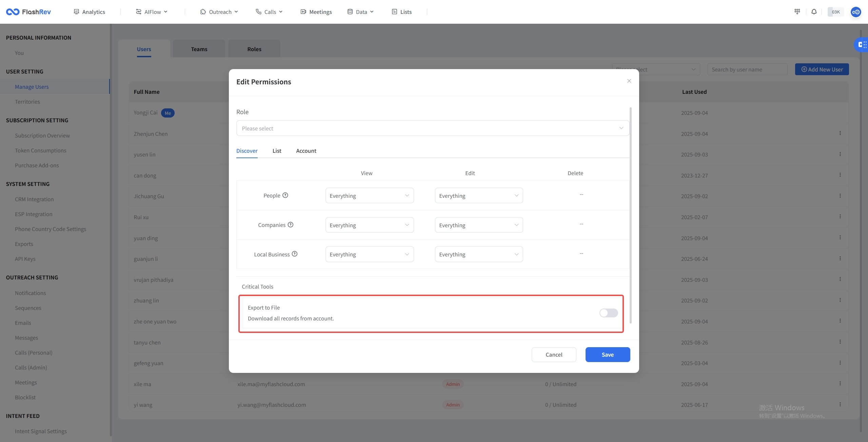
Task: Click the dialog's vertical scrollbar
Action: coord(630,215)
